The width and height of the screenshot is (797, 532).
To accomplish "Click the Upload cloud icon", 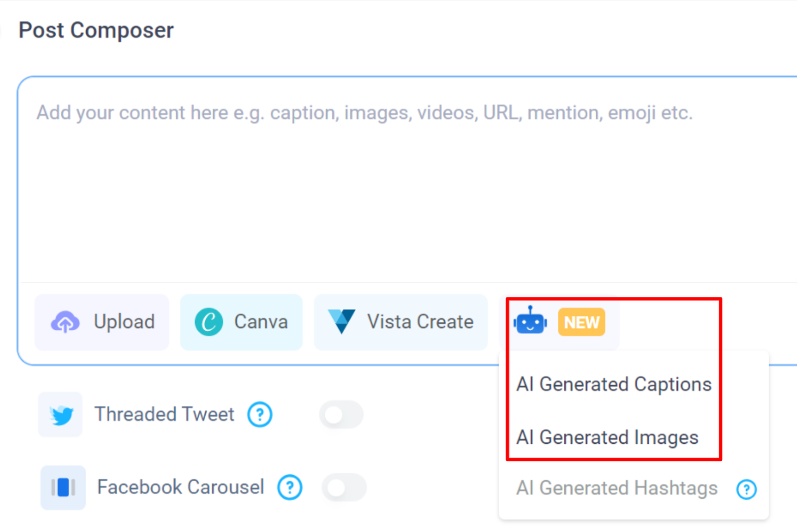I will pyautogui.click(x=65, y=322).
